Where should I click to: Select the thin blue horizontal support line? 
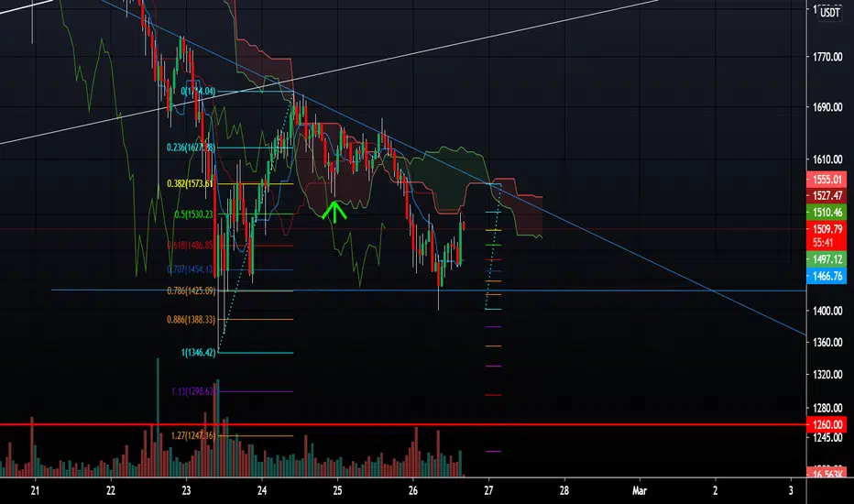429,290
